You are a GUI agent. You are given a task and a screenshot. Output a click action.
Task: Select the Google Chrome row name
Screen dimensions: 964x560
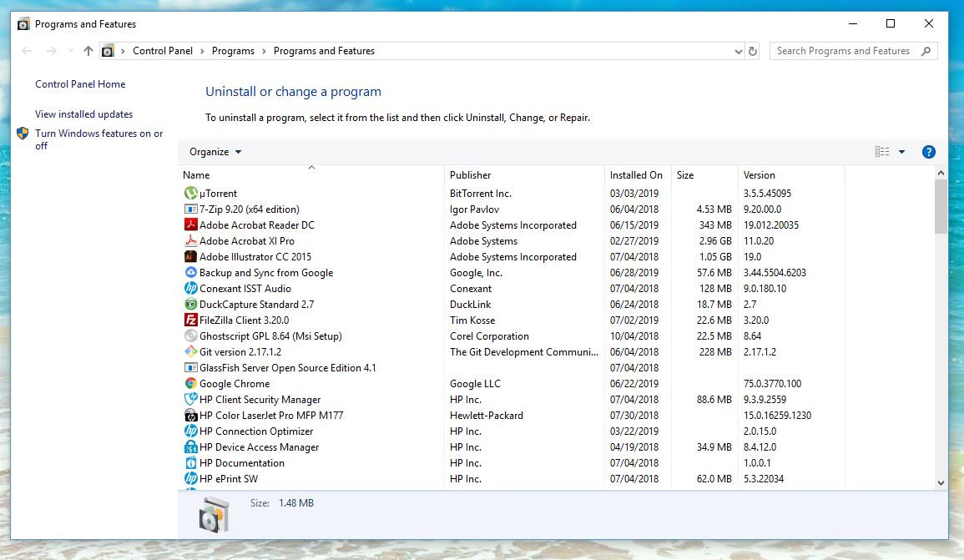point(235,384)
